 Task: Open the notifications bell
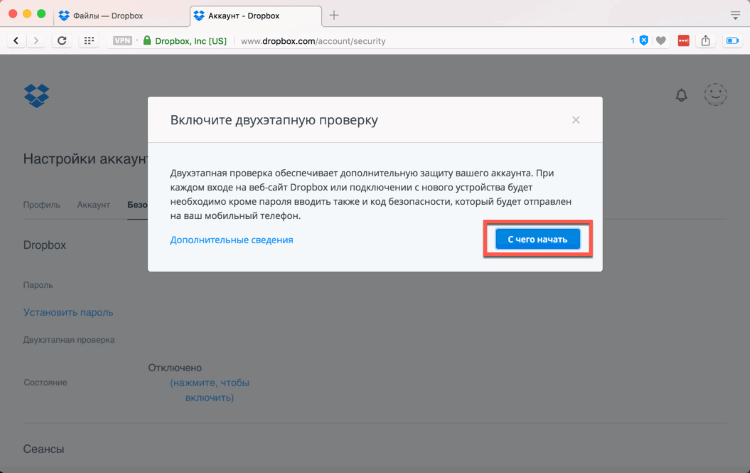tap(682, 96)
